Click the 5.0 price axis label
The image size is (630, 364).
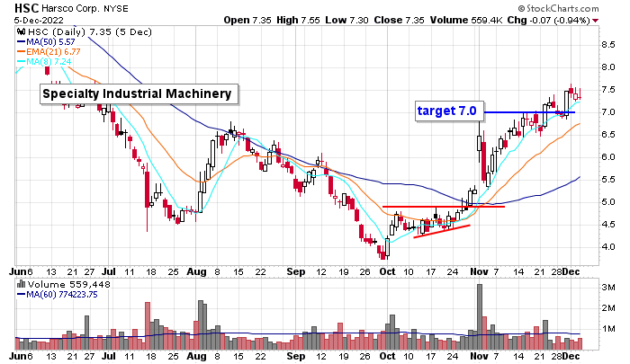[607, 202]
